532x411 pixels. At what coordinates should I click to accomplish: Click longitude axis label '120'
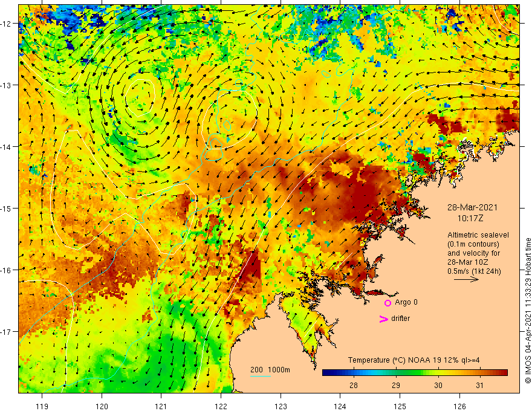[102, 406]
